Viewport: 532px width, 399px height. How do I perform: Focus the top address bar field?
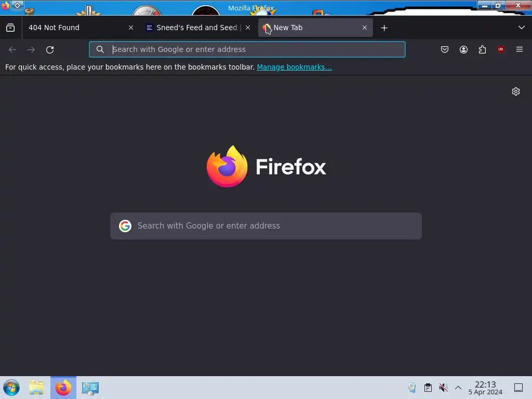click(x=247, y=49)
